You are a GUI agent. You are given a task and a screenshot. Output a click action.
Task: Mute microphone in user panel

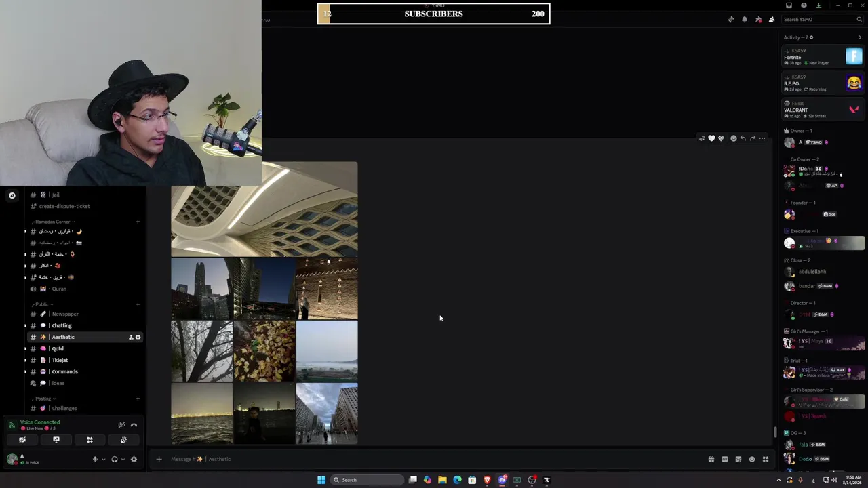pyautogui.click(x=95, y=459)
